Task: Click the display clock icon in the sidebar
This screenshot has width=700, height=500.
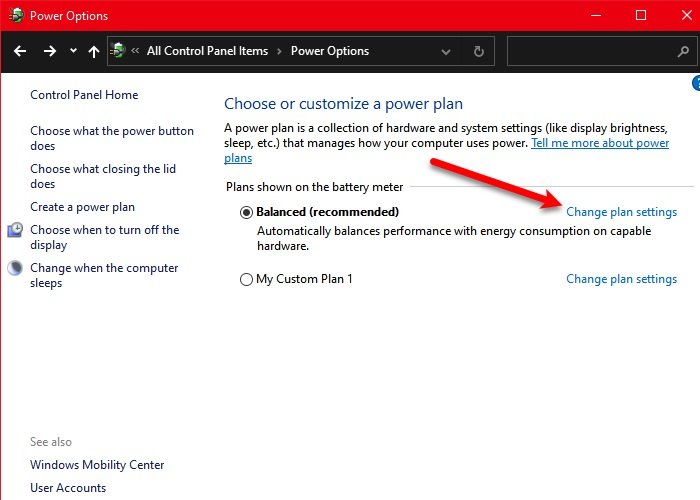Action: [x=15, y=231]
